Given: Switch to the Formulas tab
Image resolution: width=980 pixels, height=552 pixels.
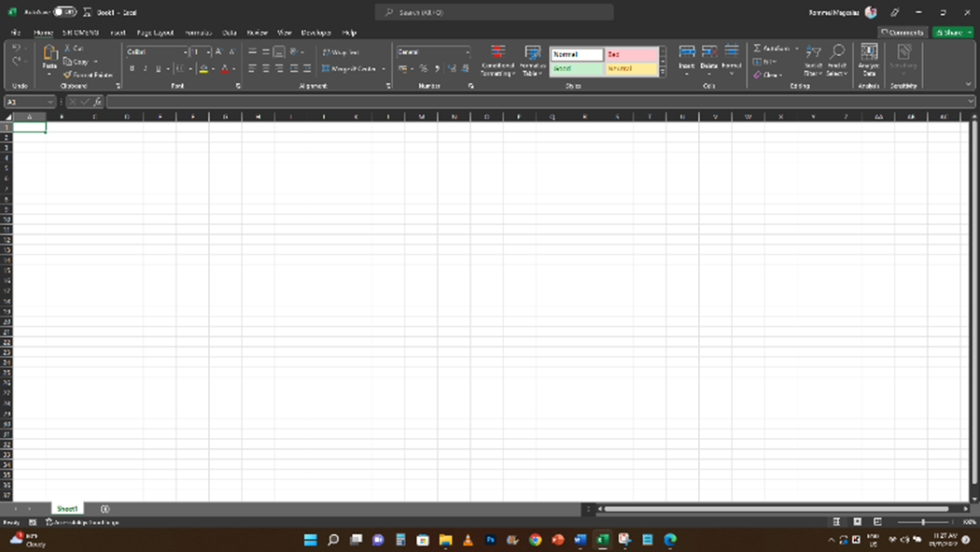Looking at the screenshot, I should point(198,33).
